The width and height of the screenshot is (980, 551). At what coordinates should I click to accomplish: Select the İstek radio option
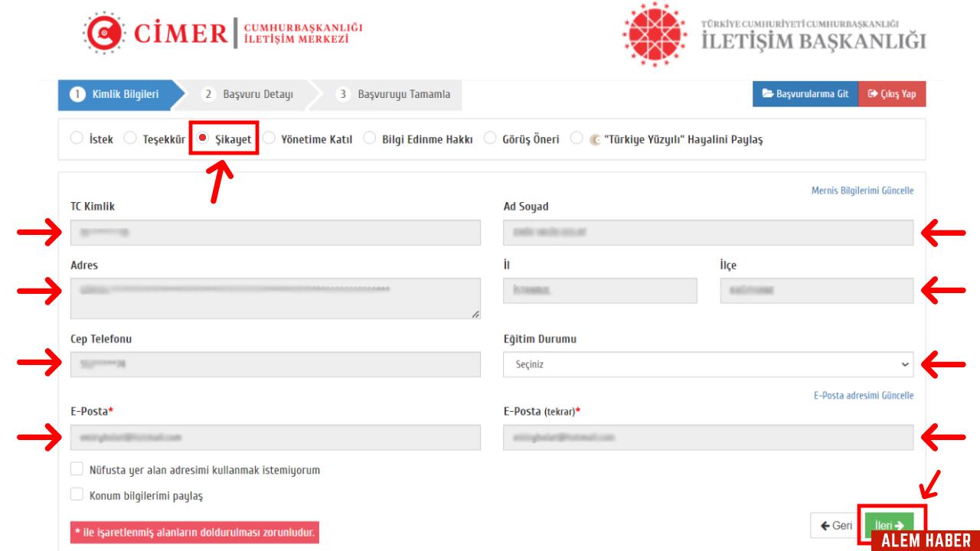[75, 139]
